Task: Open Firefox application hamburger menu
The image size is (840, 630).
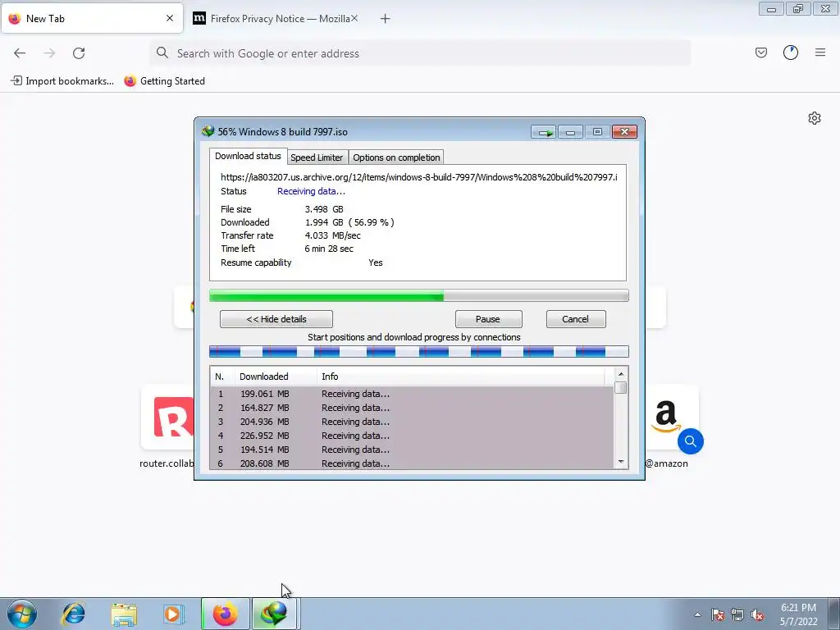Action: click(x=820, y=52)
